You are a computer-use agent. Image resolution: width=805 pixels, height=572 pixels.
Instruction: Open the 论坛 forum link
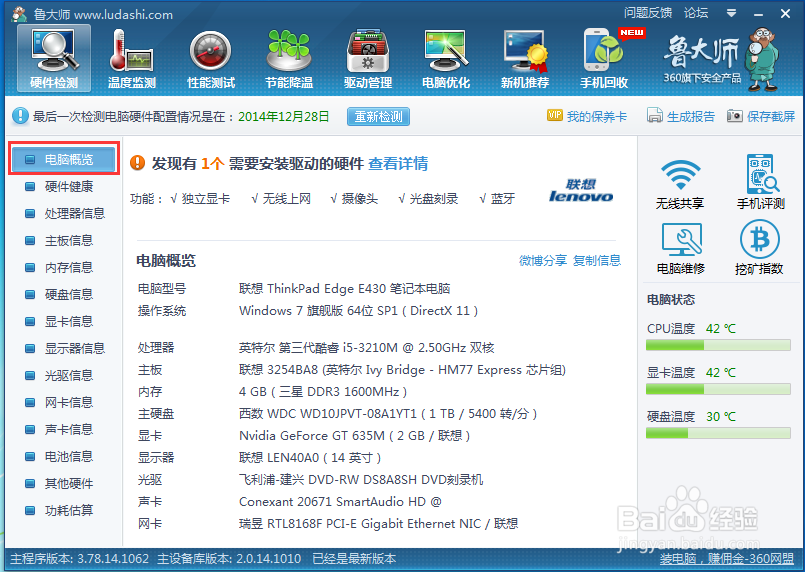click(x=696, y=13)
